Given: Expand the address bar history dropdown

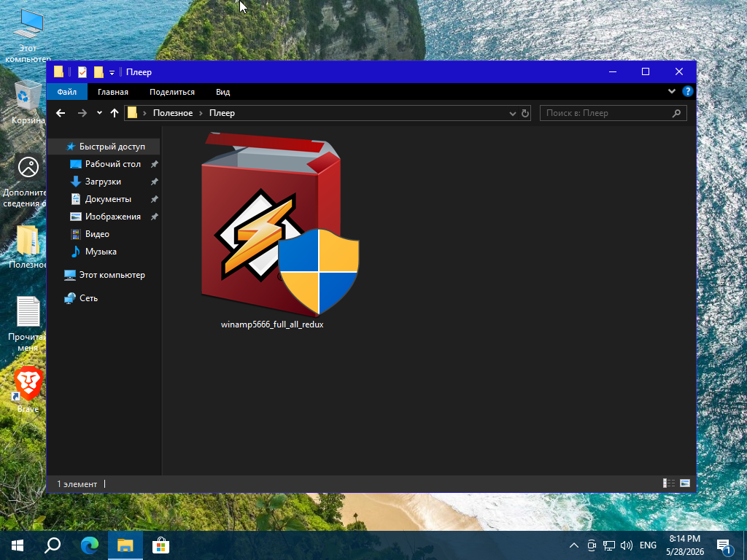Looking at the screenshot, I should click(x=513, y=113).
